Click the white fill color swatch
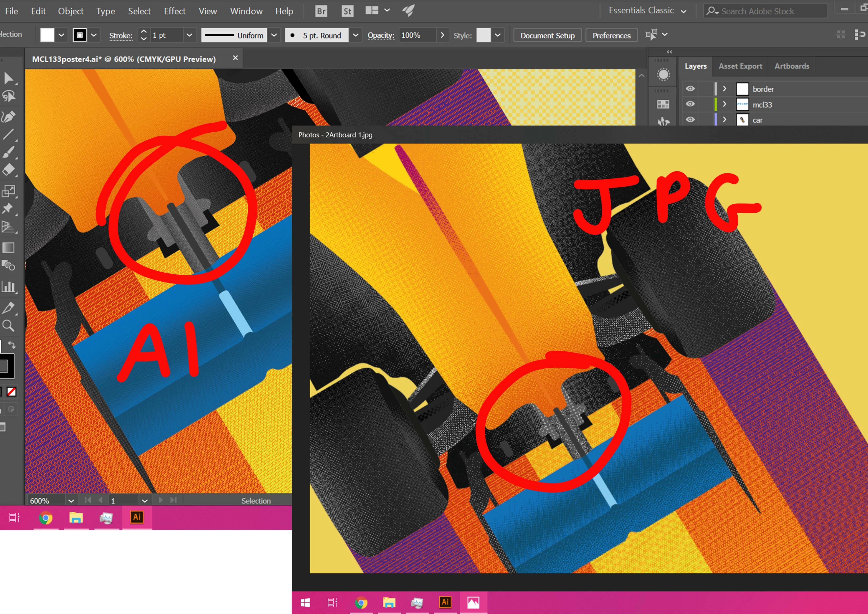 point(47,35)
